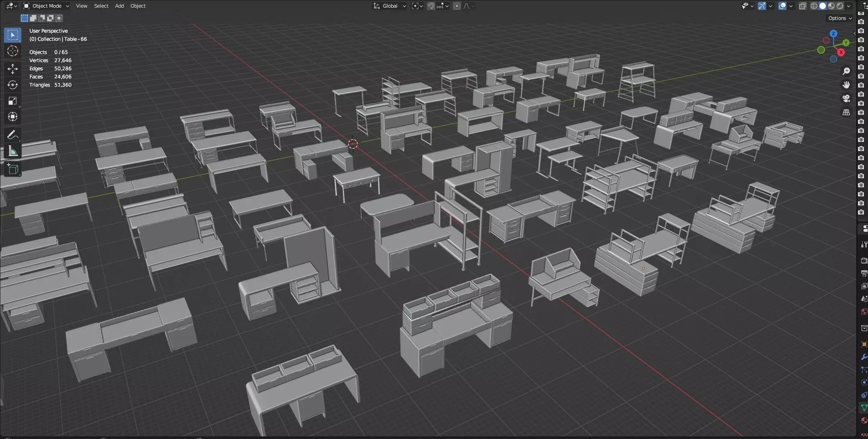The width and height of the screenshot is (868, 439).
Task: Open the Select menu
Action: click(x=101, y=6)
